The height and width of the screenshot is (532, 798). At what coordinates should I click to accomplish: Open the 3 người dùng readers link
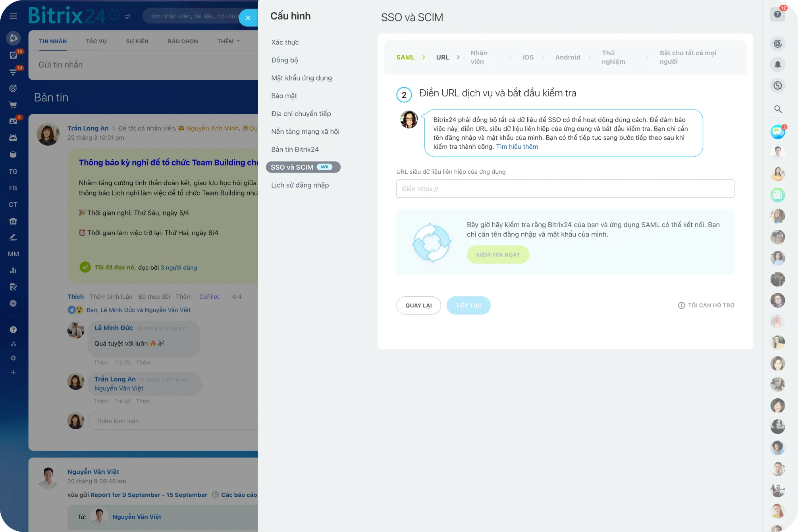179,268
